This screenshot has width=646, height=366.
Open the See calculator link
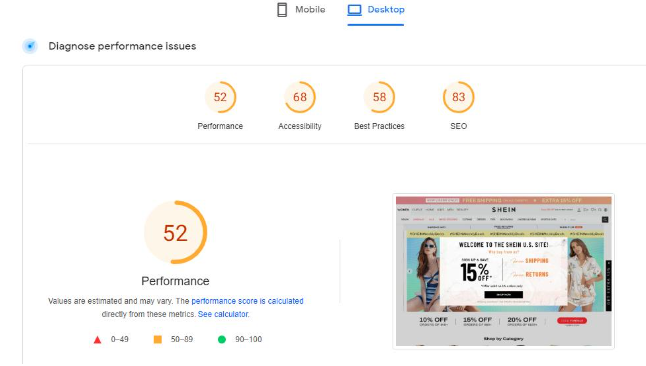click(x=223, y=314)
